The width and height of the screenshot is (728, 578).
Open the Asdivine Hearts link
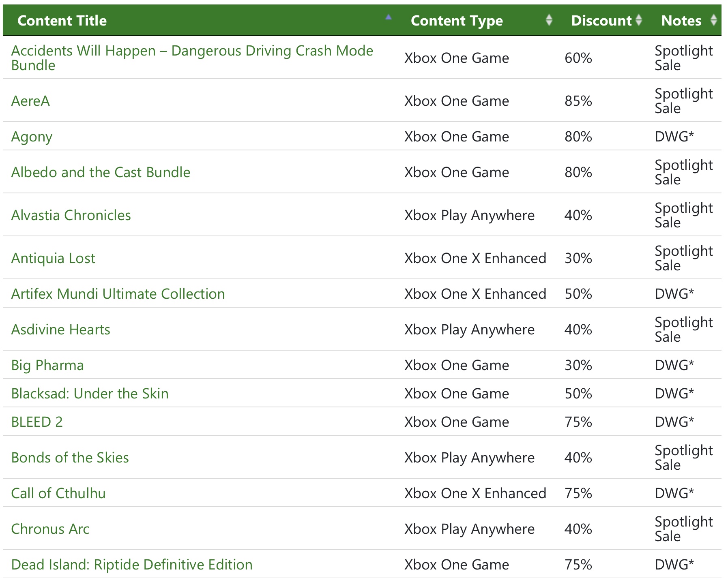coord(61,330)
